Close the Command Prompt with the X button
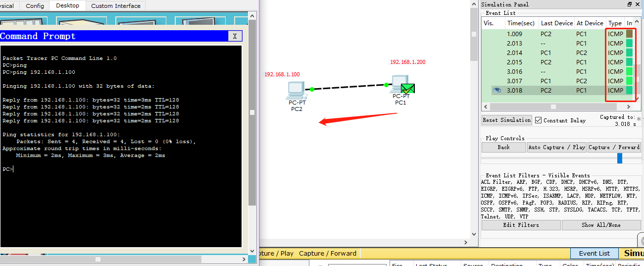The image size is (644, 266). [x=235, y=36]
